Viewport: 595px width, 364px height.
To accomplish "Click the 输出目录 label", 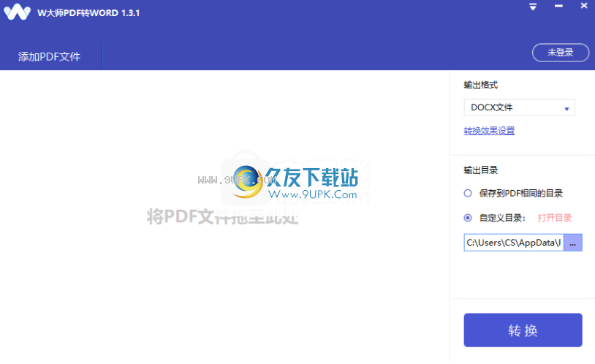I will pos(480,170).
